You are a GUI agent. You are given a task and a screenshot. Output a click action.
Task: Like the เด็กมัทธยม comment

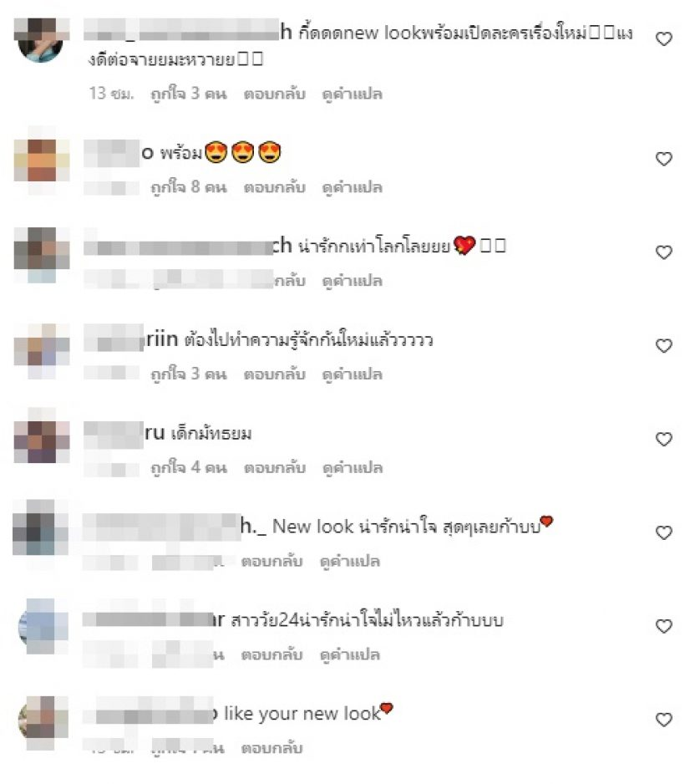click(663, 440)
